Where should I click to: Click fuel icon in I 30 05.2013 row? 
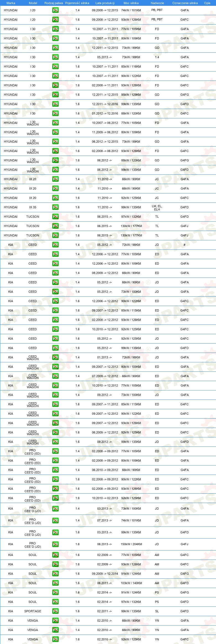[56, 57]
